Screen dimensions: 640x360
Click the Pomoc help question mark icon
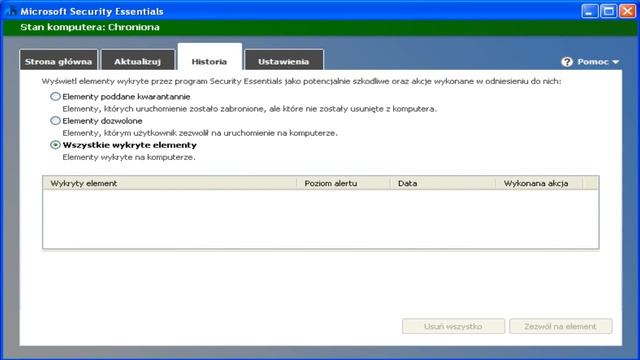(x=567, y=62)
